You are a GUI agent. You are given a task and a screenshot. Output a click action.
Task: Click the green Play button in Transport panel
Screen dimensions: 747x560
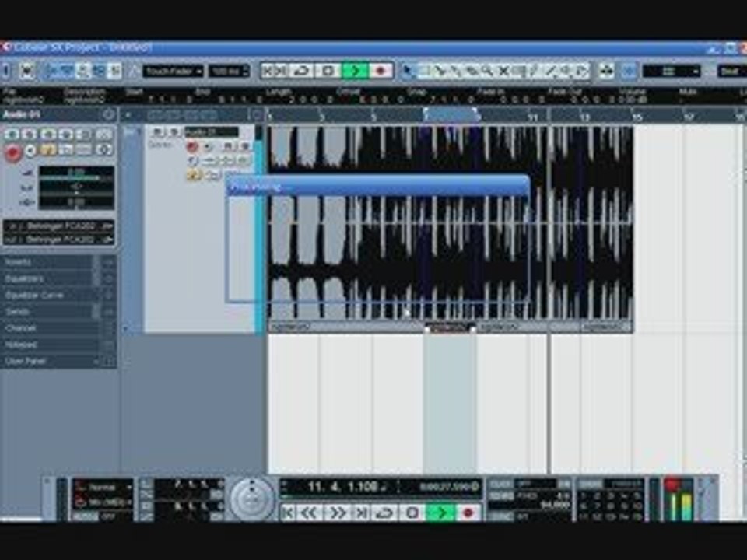440,513
